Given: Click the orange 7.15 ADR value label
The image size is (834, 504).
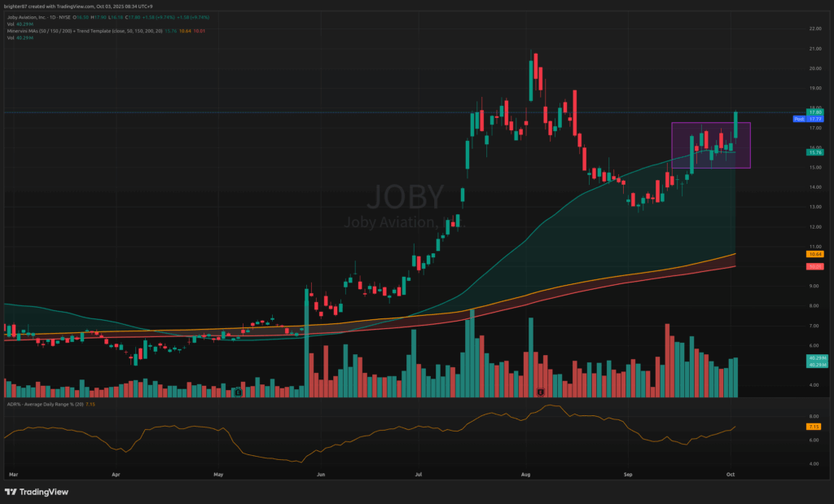Looking at the screenshot, I should click(x=813, y=427).
